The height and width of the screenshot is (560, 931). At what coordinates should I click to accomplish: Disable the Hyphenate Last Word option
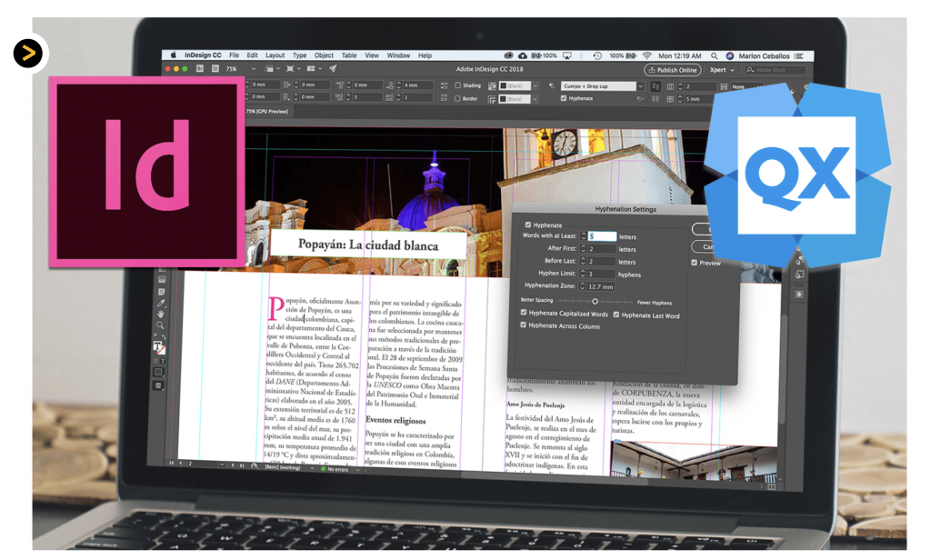(616, 315)
